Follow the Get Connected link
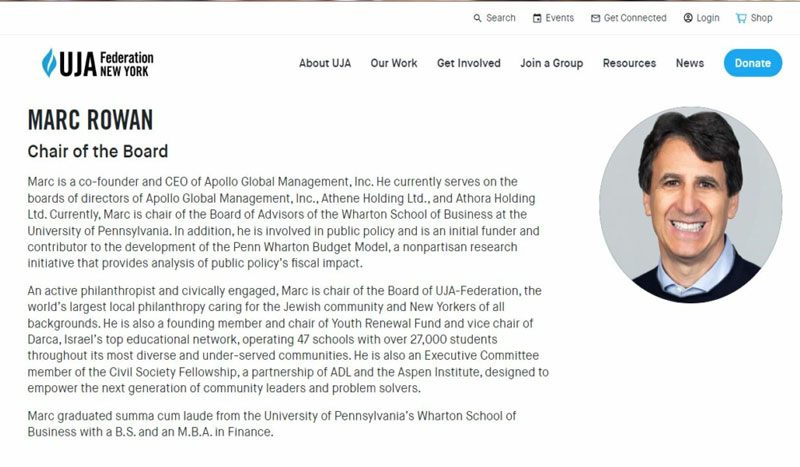This screenshot has width=800, height=467. pyautogui.click(x=635, y=18)
